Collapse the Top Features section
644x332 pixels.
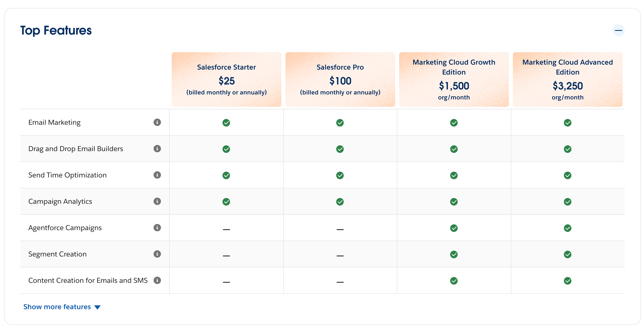(618, 31)
